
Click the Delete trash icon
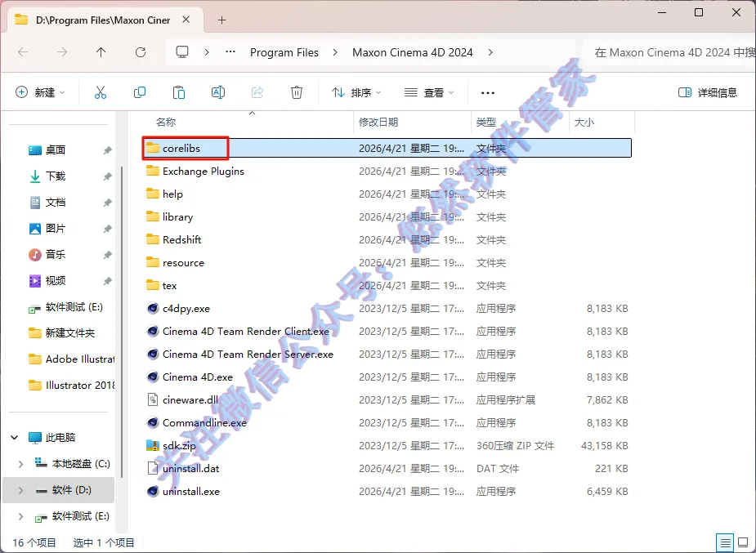tap(297, 92)
